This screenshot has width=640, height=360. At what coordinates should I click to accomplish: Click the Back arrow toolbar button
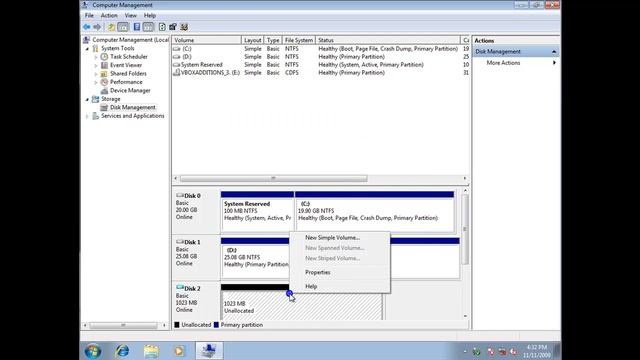click(x=87, y=27)
